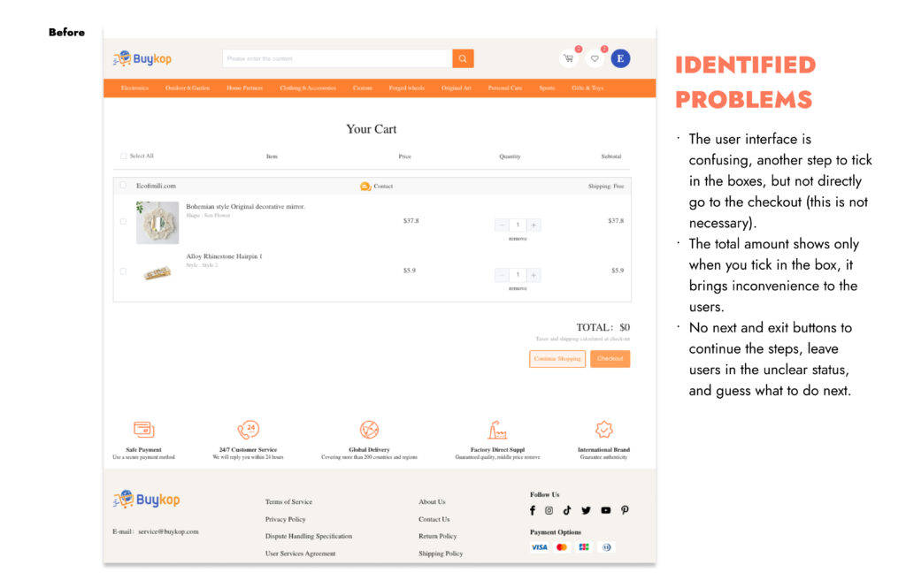Open the TikTok icon in footer
The height and width of the screenshot is (588, 906).
(x=567, y=510)
